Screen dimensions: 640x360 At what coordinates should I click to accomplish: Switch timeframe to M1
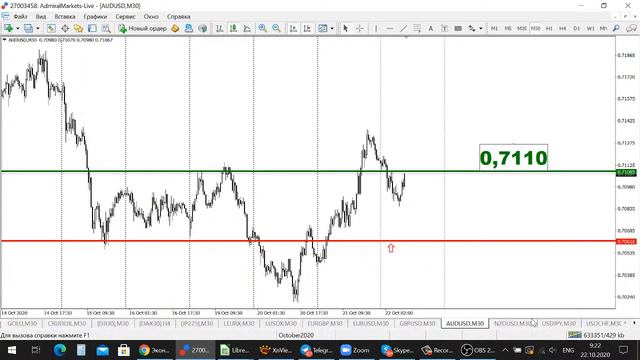494,28
